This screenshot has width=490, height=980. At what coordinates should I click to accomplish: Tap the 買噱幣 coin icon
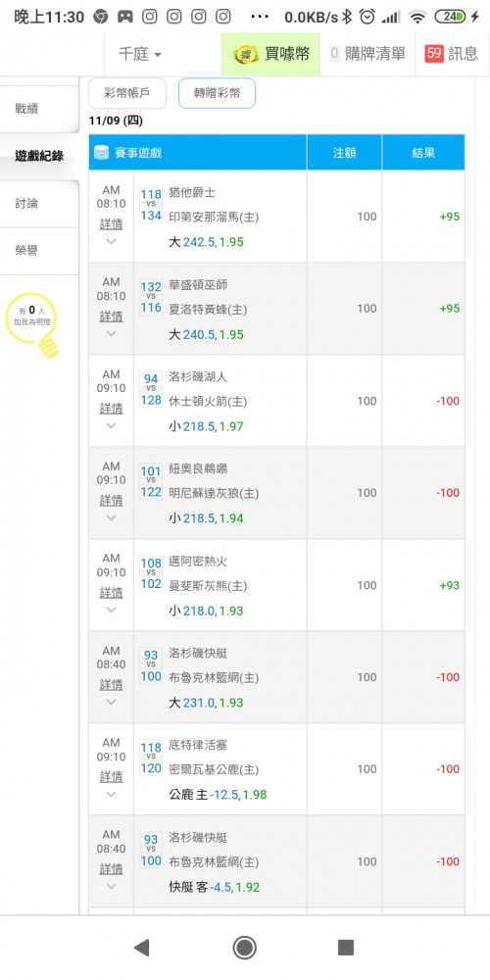pyautogui.click(x=246, y=54)
